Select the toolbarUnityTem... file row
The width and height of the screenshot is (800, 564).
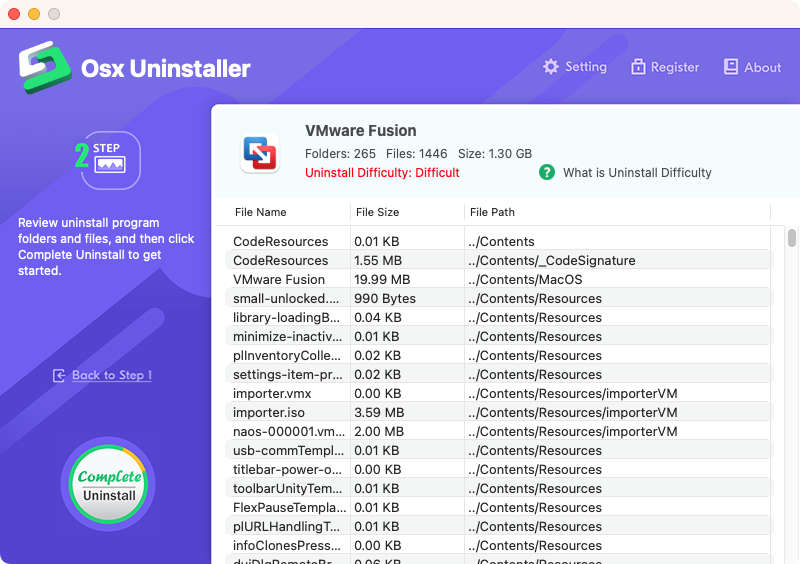(x=499, y=488)
